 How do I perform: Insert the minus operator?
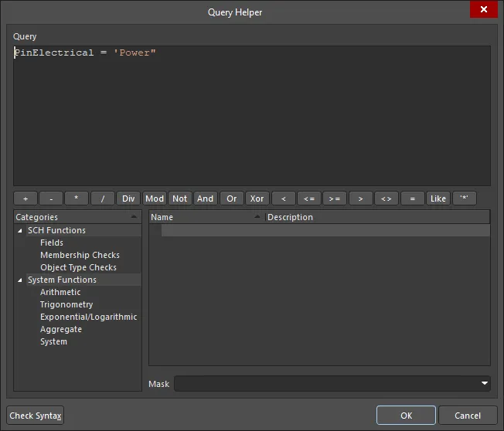click(x=51, y=199)
